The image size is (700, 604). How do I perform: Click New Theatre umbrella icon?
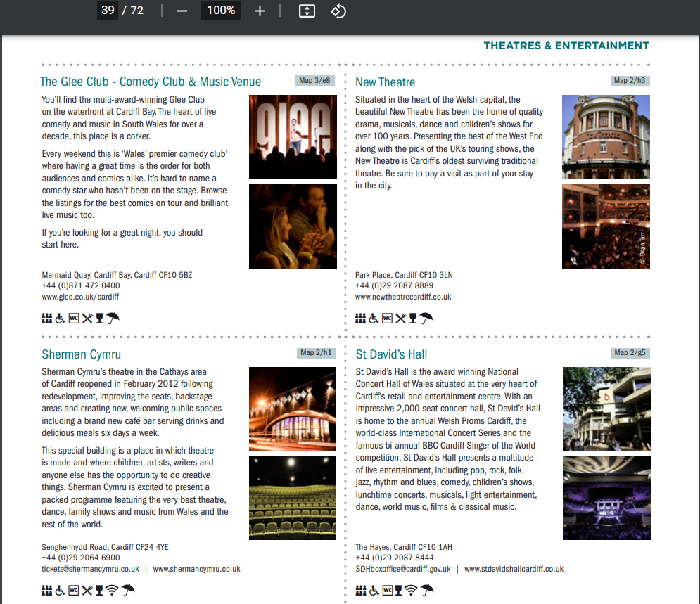(426, 318)
